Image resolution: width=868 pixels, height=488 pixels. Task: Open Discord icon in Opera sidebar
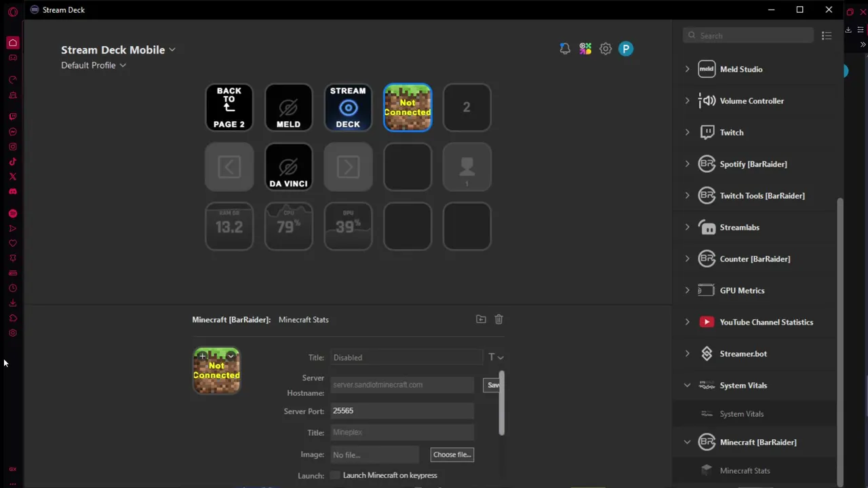tap(12, 191)
